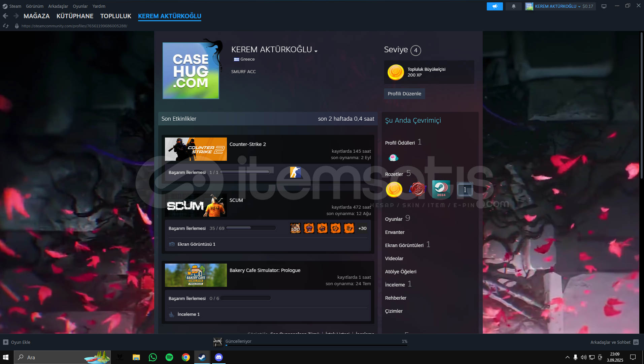Open File Explorer from the taskbar

pos(136,357)
